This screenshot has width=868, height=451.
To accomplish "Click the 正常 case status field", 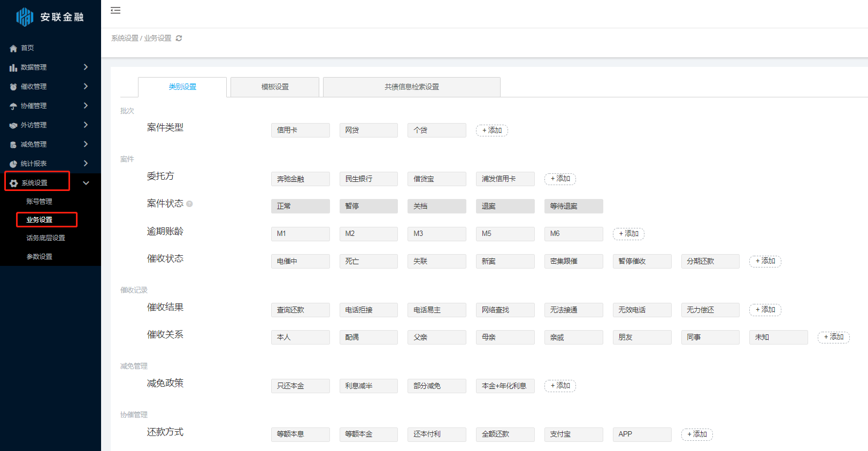I will [301, 207].
